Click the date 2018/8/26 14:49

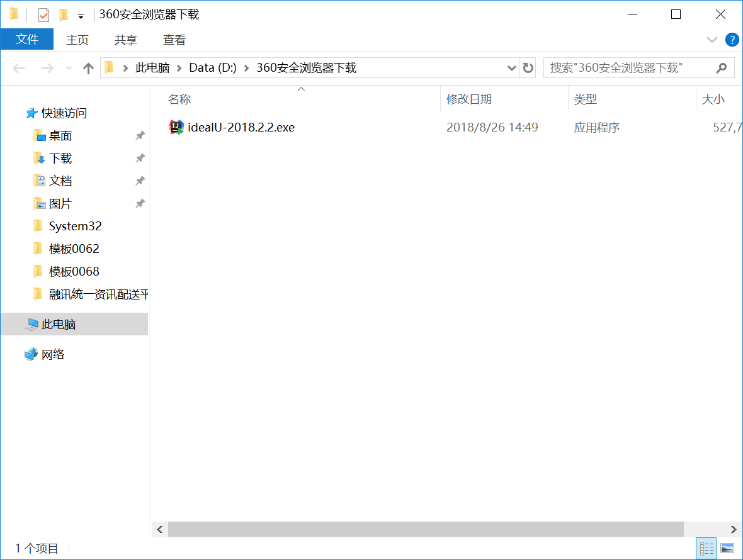pyautogui.click(x=492, y=127)
